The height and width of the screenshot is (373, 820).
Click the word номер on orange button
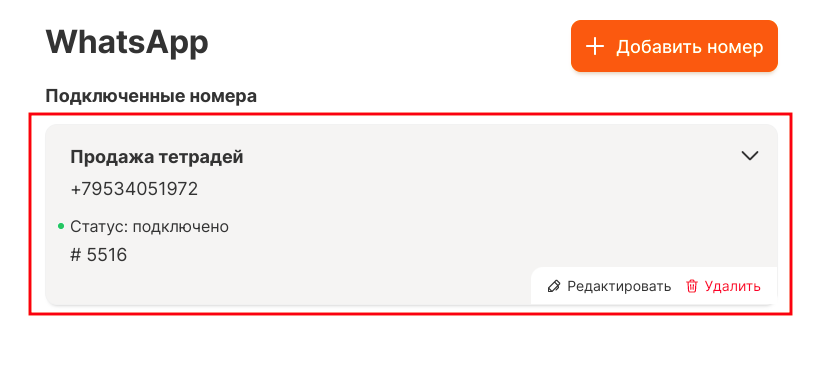coord(735,48)
